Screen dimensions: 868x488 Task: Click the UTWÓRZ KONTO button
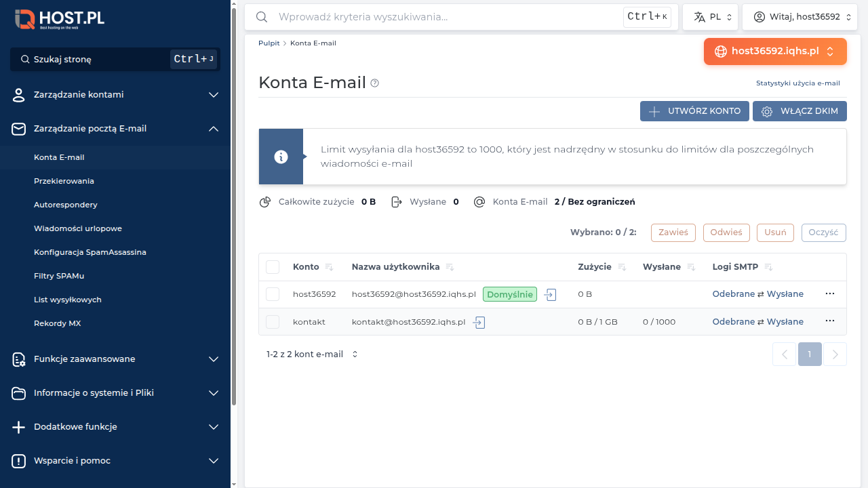694,111
